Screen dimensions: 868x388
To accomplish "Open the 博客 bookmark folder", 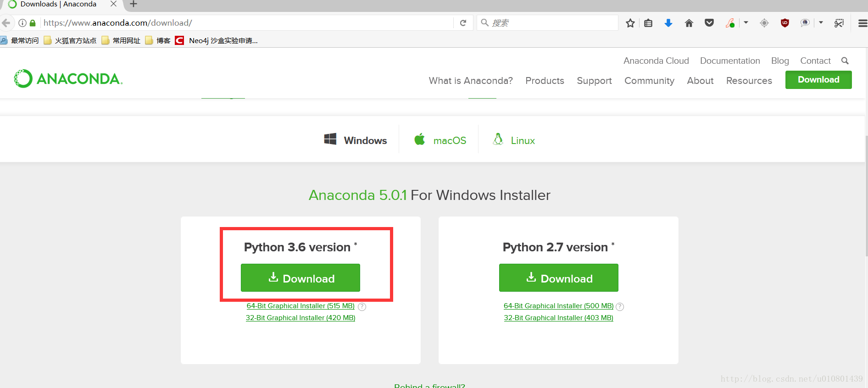I will coord(158,40).
